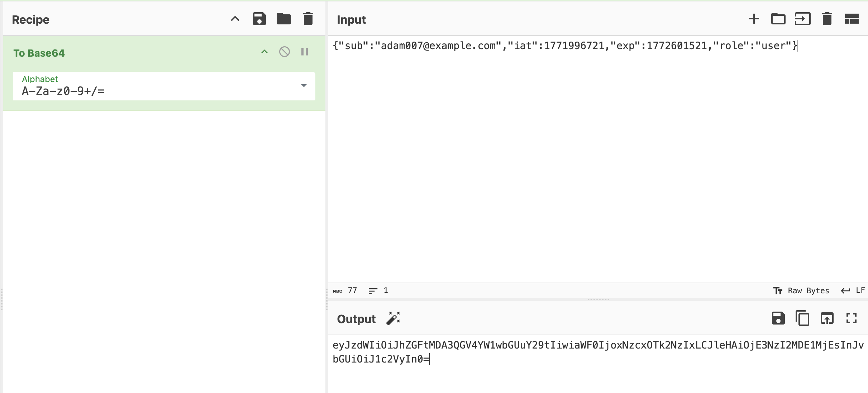Copy raw output to clipboard
The height and width of the screenshot is (393, 868).
click(802, 318)
